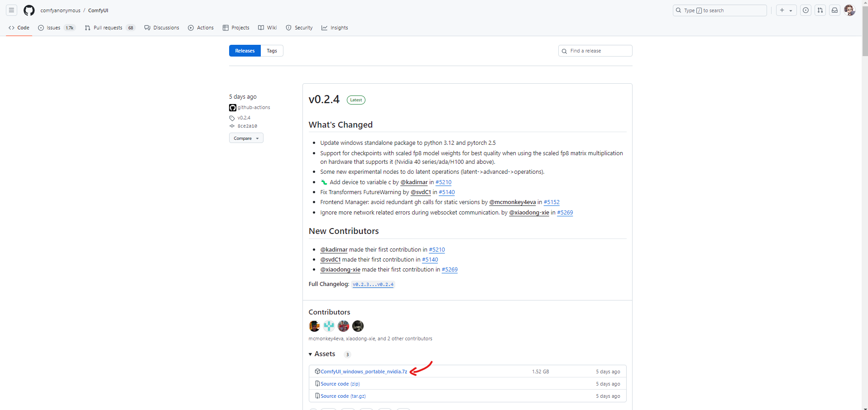Switch to the Code tab
Image resolution: width=868 pixels, height=410 pixels.
coord(19,28)
